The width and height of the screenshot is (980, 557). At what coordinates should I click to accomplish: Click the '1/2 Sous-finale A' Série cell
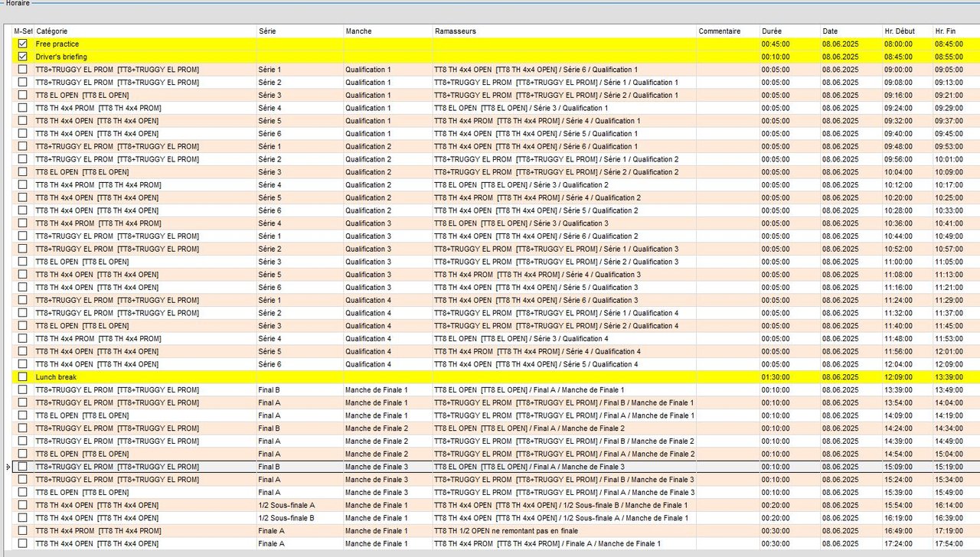[x=299, y=505]
